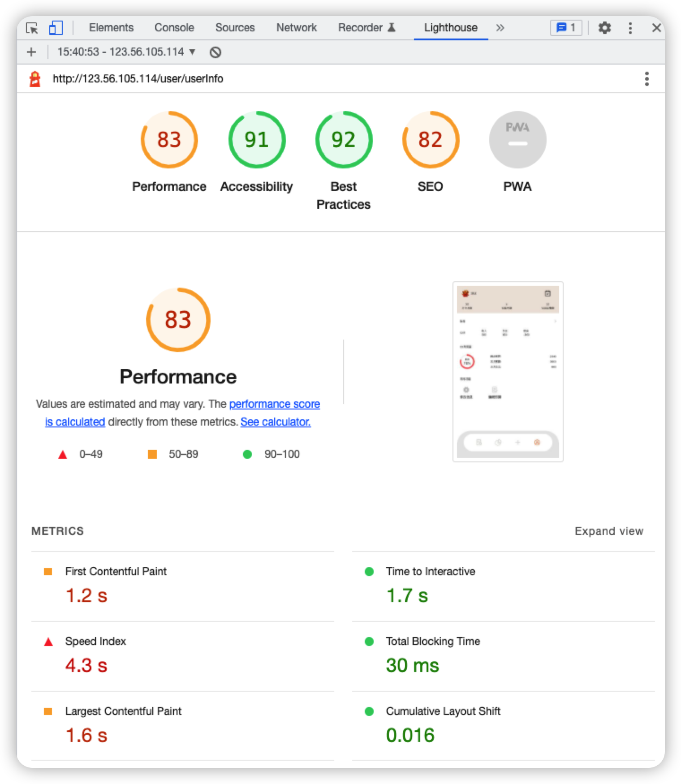The image size is (681, 784).
Task: Activate the inspect element picker icon
Action: click(x=32, y=28)
